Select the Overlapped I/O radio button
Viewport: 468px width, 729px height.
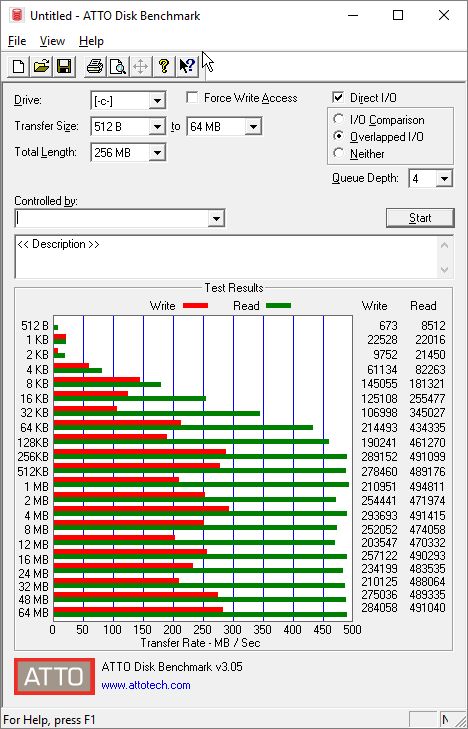click(339, 136)
